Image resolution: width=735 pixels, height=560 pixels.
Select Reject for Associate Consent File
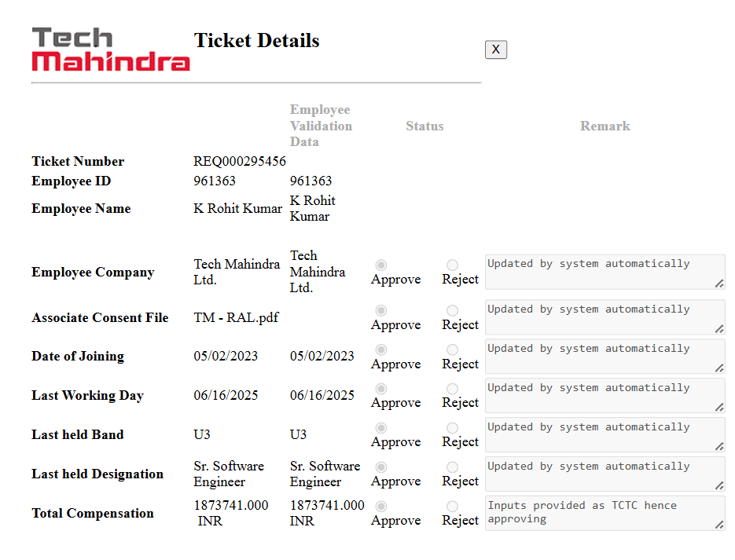click(452, 310)
